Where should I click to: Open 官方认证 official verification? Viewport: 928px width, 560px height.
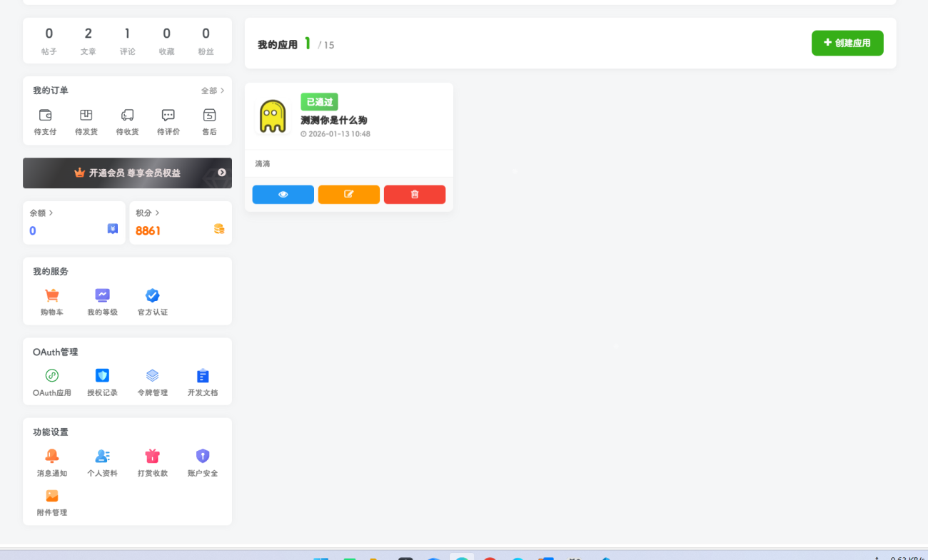tap(152, 302)
